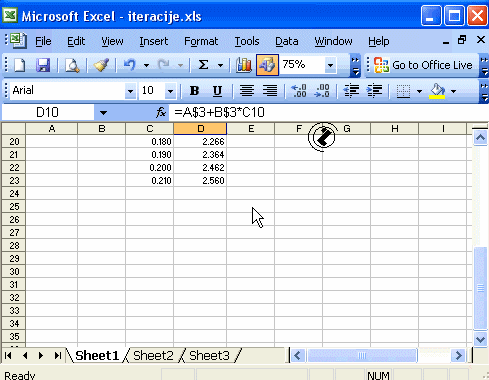
Task: Expand the Arial font dropdown
Action: pyautogui.click(x=130, y=91)
